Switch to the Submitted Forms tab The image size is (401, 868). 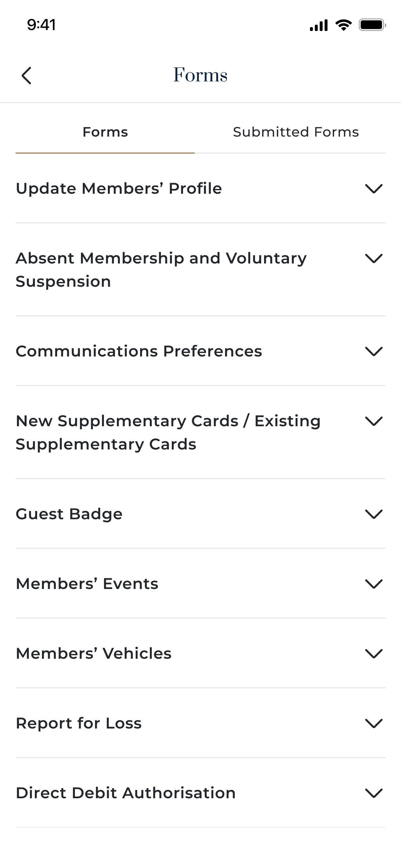coord(295,132)
